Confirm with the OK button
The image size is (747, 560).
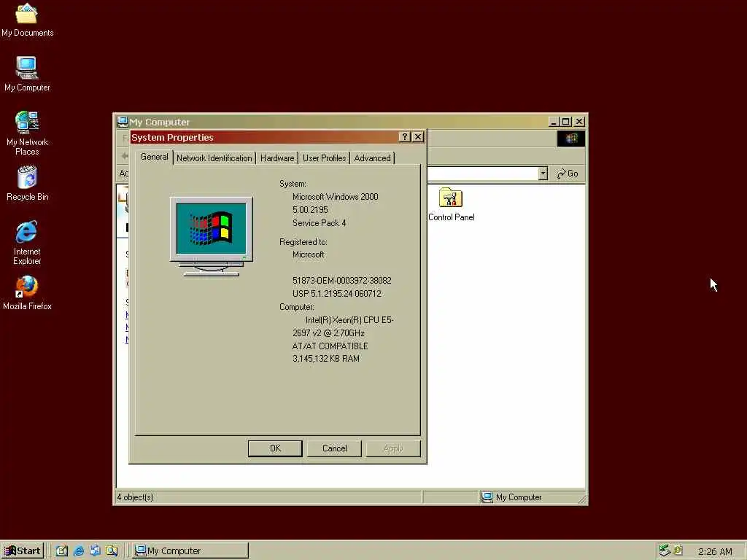275,448
